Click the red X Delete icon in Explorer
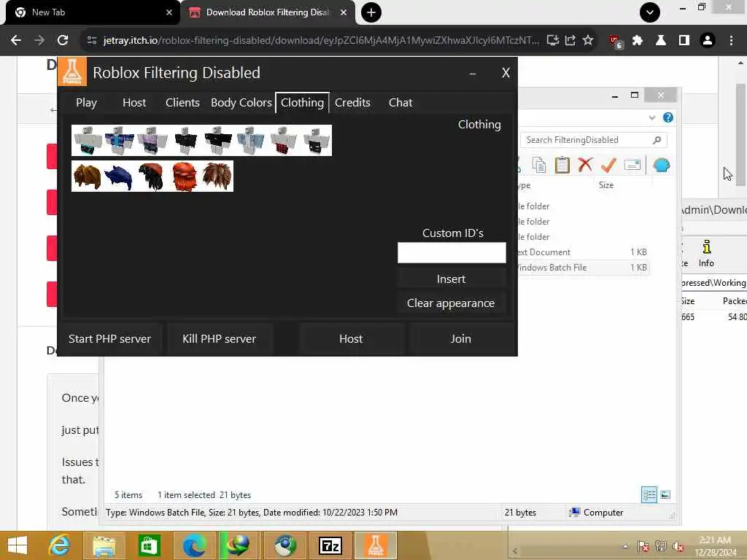Screen dimensions: 747x560 586,166
